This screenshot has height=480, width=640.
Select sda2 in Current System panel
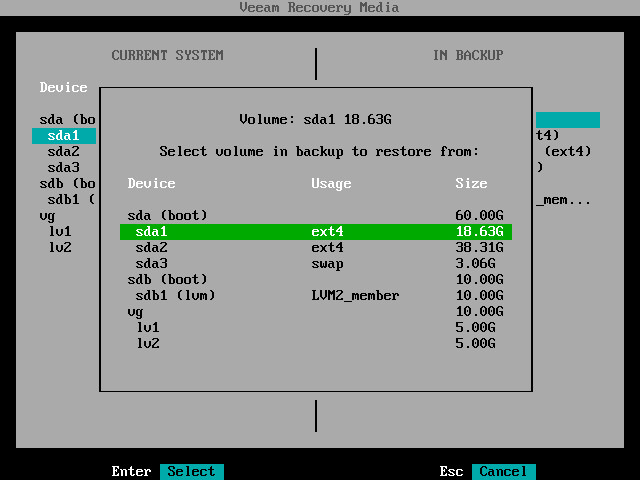click(x=63, y=152)
